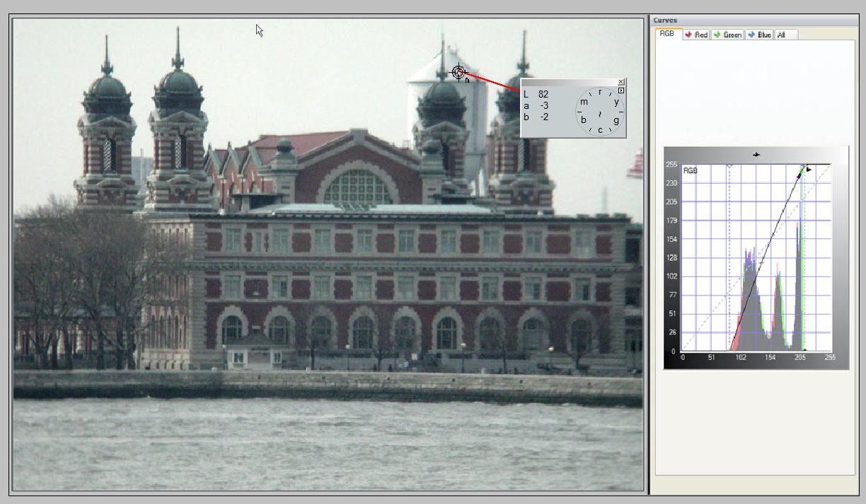This screenshot has height=504, width=866.
Task: Switch to the Blue channel tab
Action: coord(759,35)
